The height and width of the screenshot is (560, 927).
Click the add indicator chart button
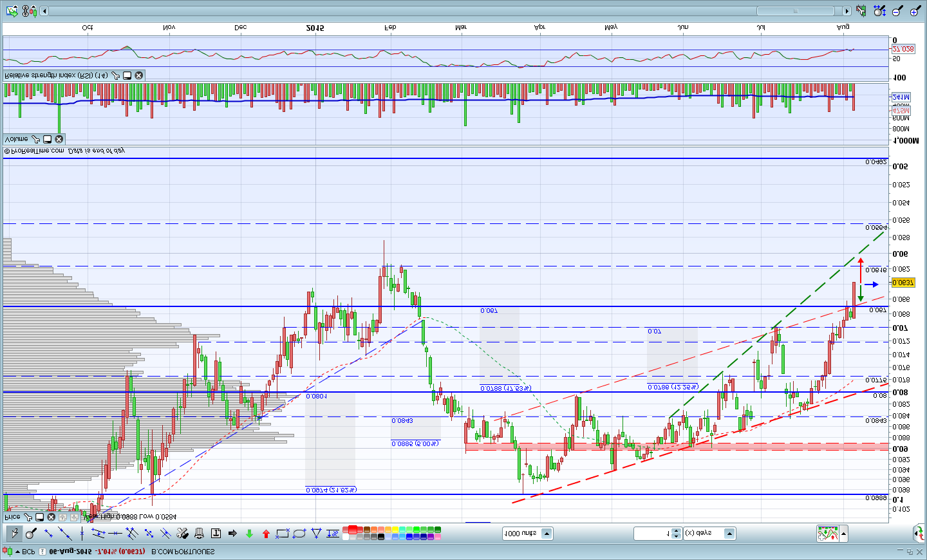(x=827, y=534)
